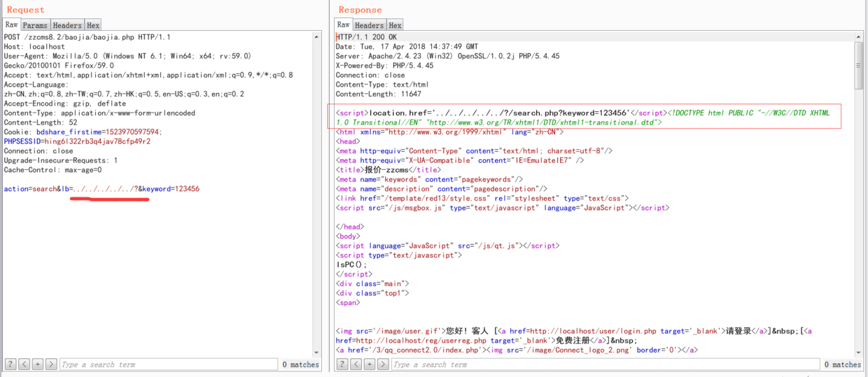Click the 'Server: Apache/2.4.23' response header
Image resolution: width=868 pixels, height=377 pixels.
coord(447,56)
